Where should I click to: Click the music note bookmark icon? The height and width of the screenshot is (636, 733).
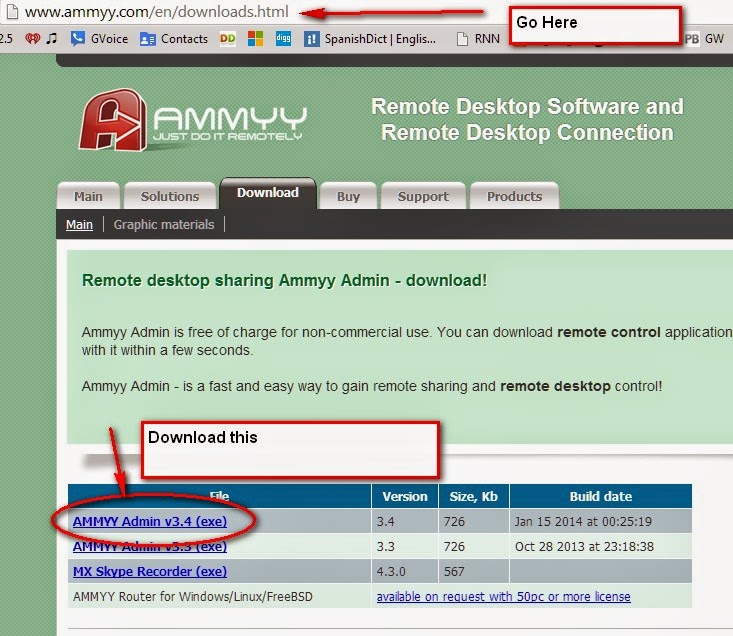(52, 38)
